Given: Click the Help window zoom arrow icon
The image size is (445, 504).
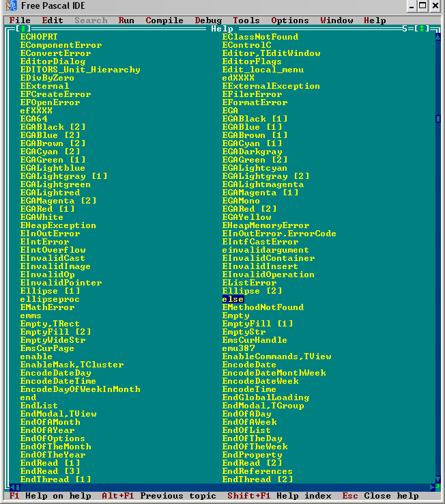Looking at the screenshot, I should pos(423,29).
